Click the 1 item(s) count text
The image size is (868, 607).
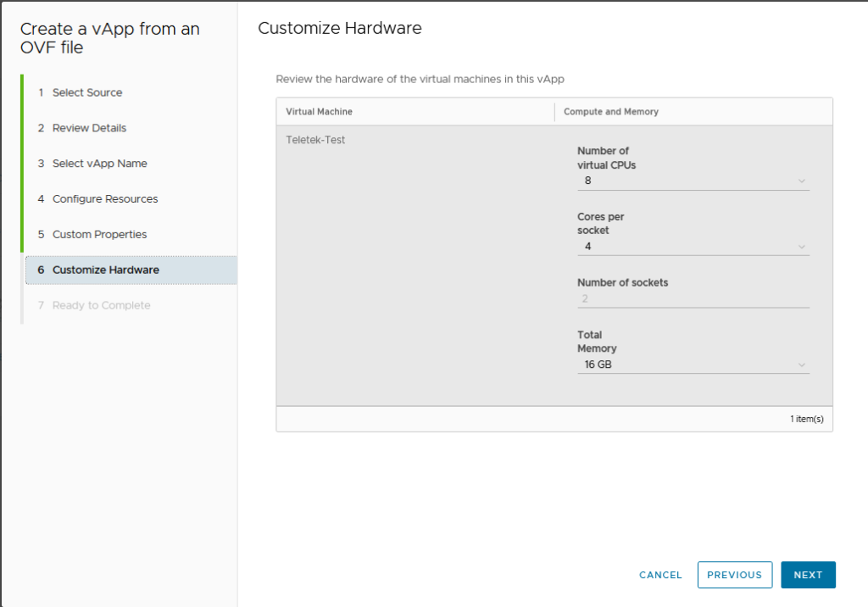(x=807, y=419)
